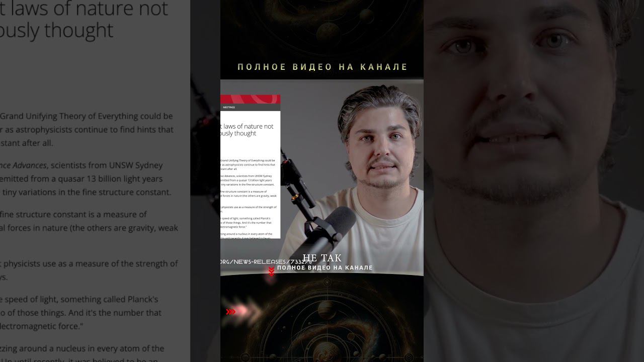644x362 pixels.
Task: Click the small article headline "laws of nature not"
Action: click(249, 126)
